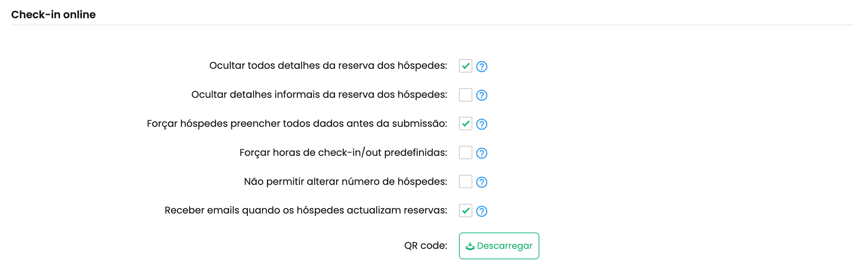Show help for 'Forçar hóspedes preencher todos dados'
This screenshot has height=276, width=868.
482,124
